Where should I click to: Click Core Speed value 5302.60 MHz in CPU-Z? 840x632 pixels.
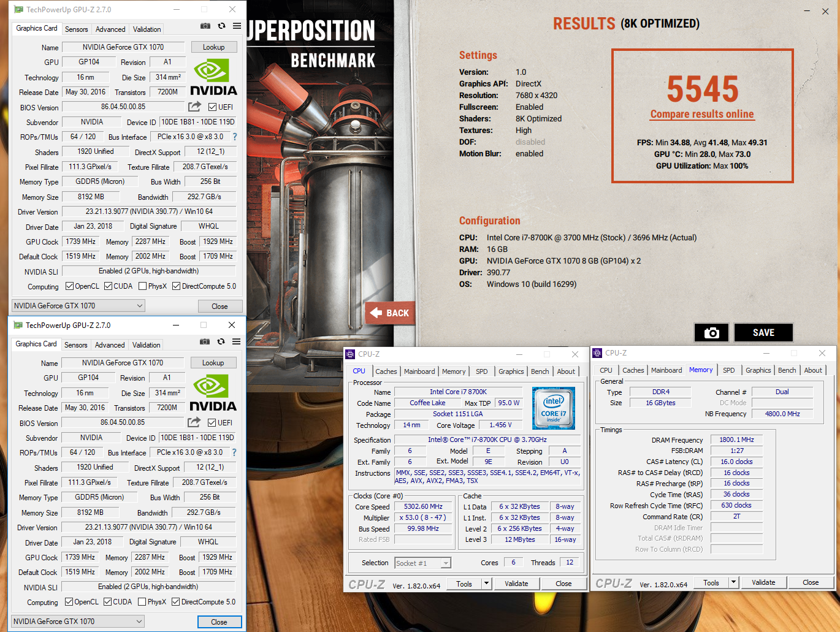pos(423,507)
